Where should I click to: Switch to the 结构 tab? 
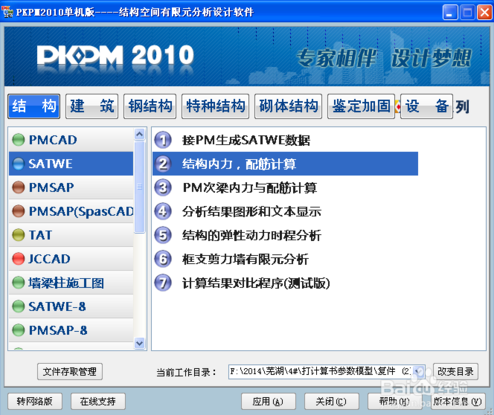(34, 106)
